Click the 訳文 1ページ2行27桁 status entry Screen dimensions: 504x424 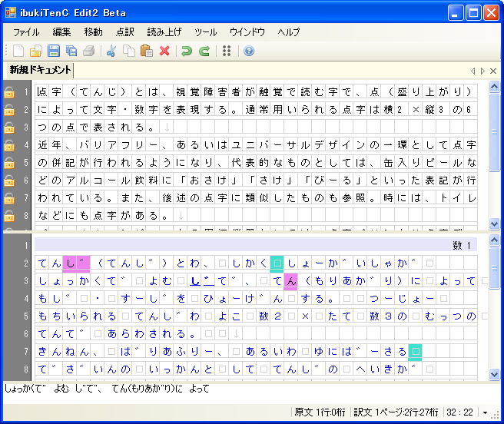click(396, 412)
